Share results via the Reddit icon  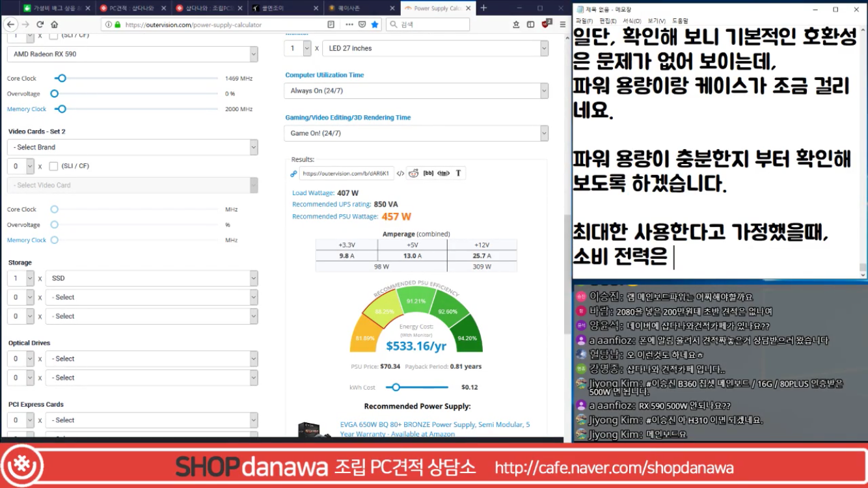point(413,173)
